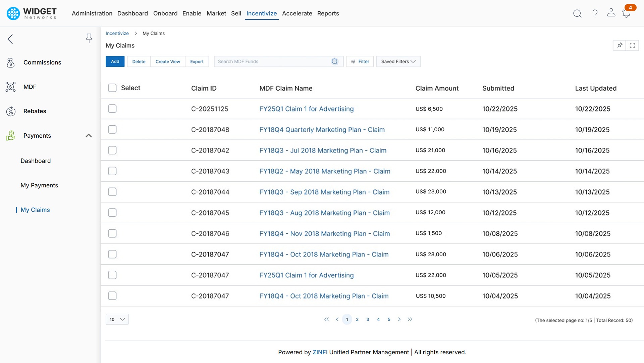
Task: Switch to the Accelerate menu
Action: 297,13
